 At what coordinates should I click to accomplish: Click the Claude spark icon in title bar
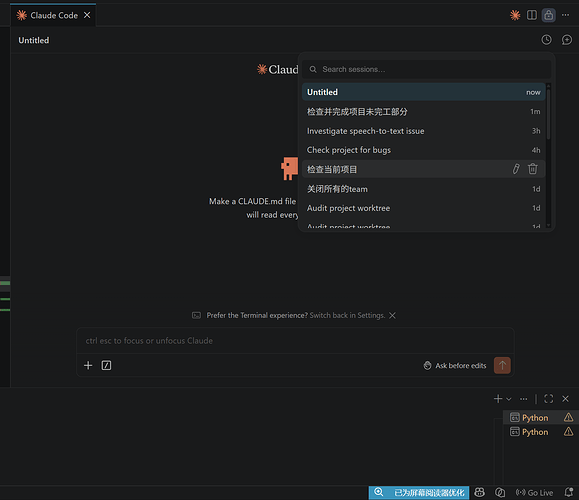point(515,15)
